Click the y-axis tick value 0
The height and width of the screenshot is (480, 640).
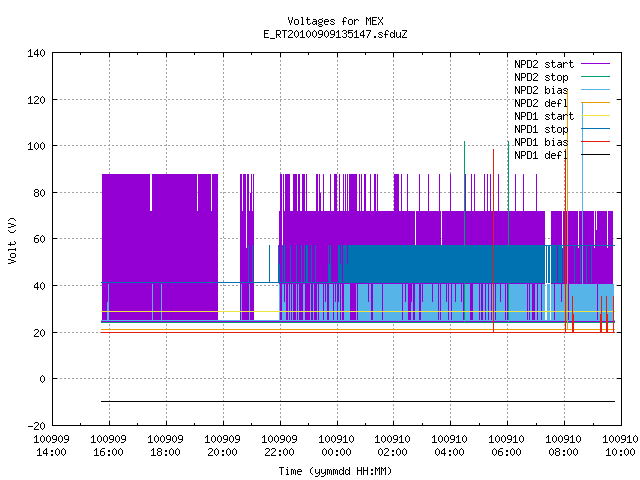coord(42,379)
